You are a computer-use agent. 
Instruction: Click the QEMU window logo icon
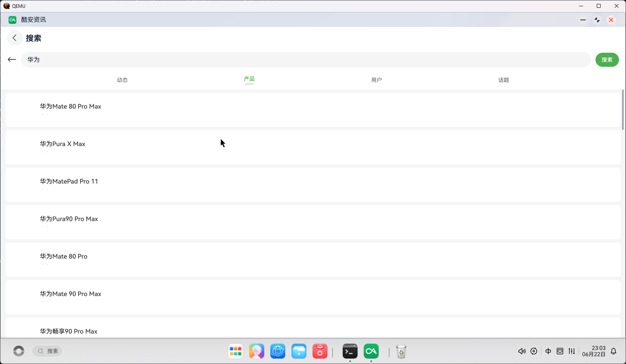tap(7, 6)
